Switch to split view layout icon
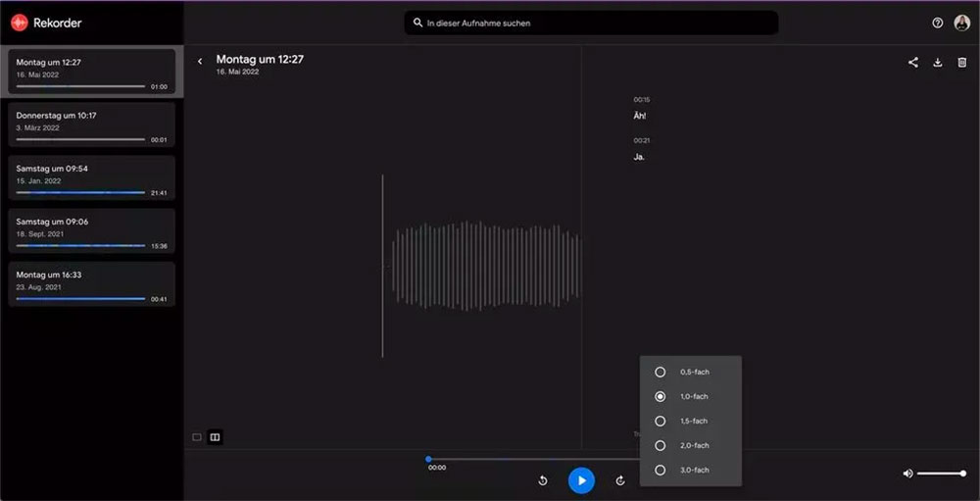 (215, 437)
